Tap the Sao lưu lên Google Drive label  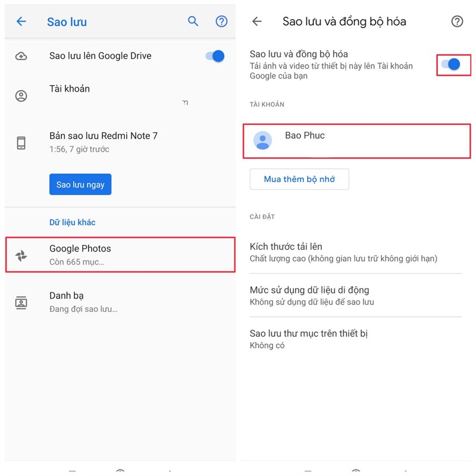(100, 56)
